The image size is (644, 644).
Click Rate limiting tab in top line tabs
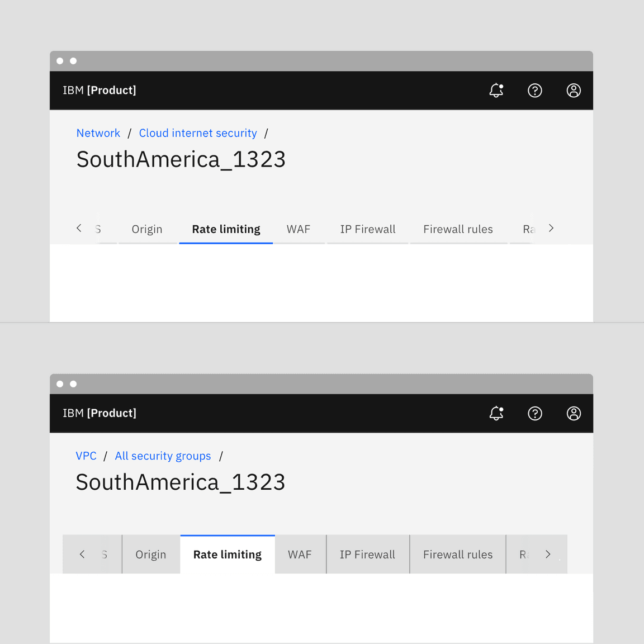[x=226, y=229]
